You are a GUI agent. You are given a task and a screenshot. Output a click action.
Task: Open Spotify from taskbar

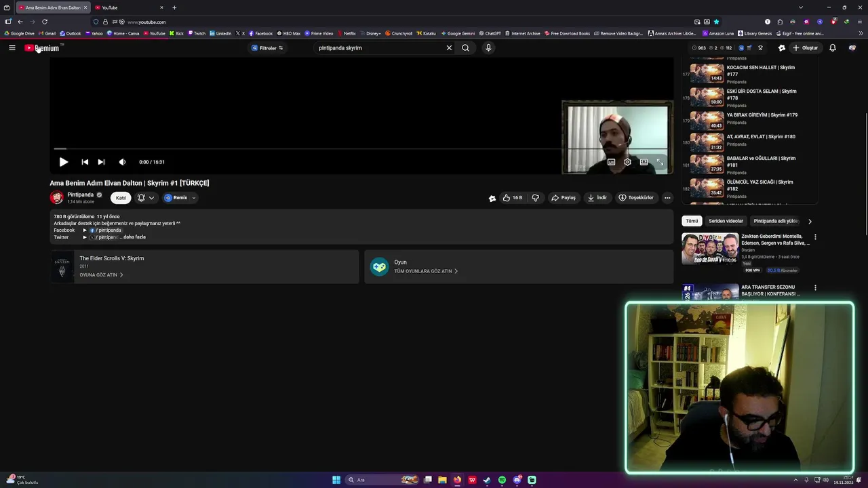[x=502, y=480]
